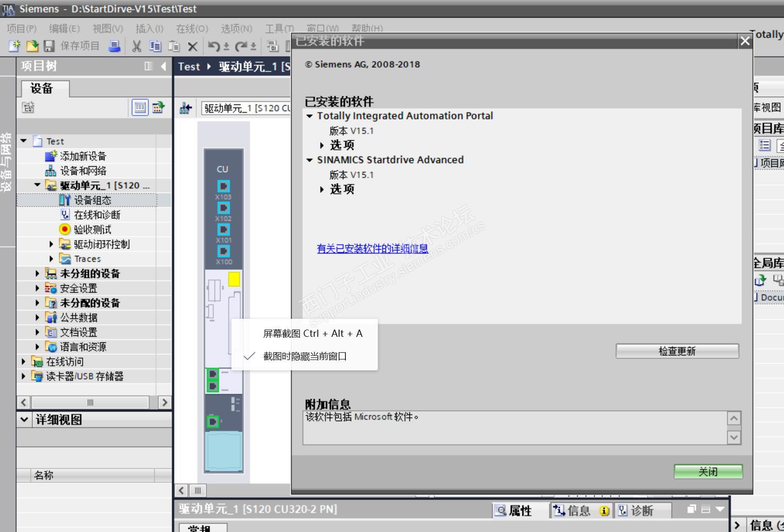The height and width of the screenshot is (532, 784).
Task: Select 设备组态 tree item
Action: 92,200
